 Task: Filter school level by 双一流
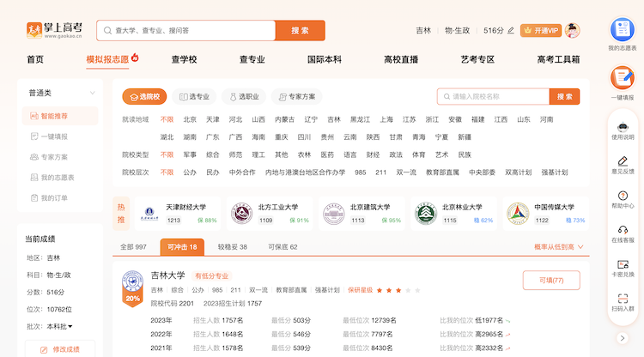[406, 172]
